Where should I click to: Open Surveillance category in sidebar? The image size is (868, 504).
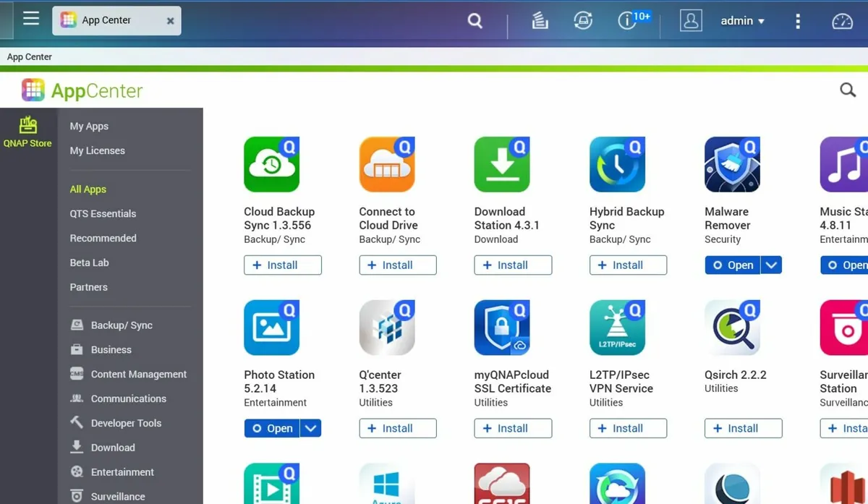[x=108, y=497]
